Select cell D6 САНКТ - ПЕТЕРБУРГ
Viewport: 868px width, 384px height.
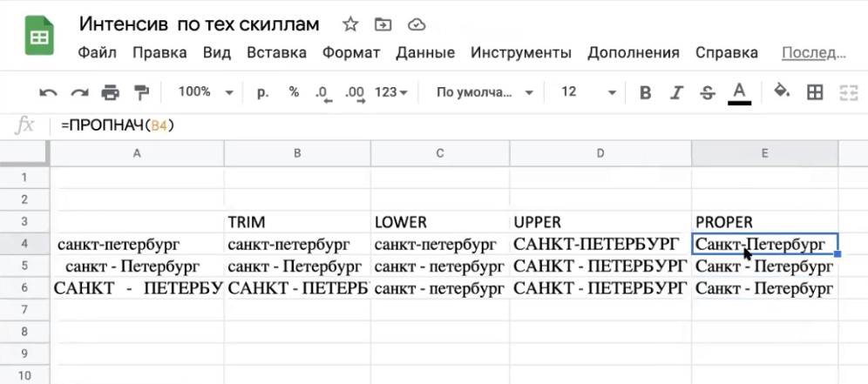pyautogui.click(x=600, y=288)
